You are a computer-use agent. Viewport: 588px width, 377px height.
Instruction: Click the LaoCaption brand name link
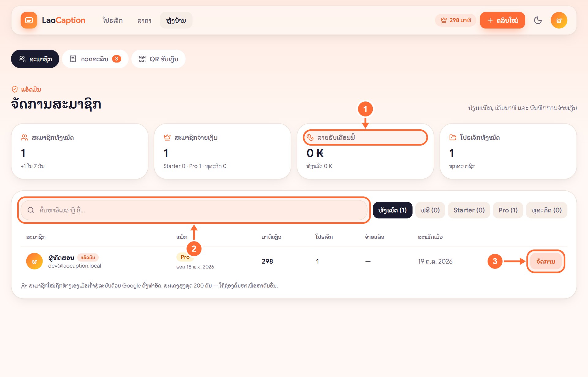[x=63, y=20]
